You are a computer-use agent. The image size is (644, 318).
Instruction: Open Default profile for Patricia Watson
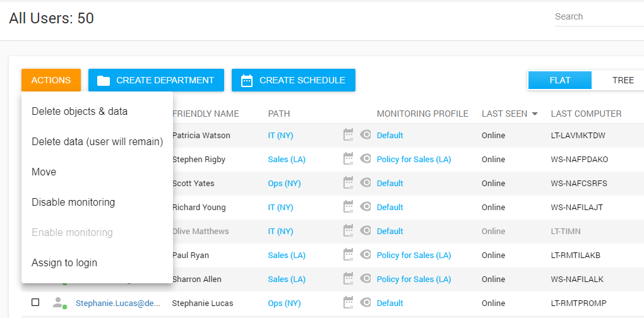pos(390,136)
